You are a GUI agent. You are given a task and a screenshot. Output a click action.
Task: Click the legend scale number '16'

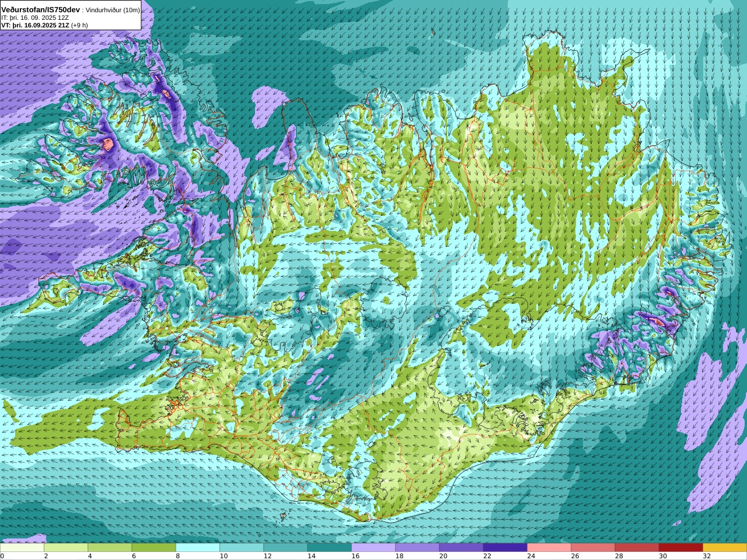[x=354, y=556]
